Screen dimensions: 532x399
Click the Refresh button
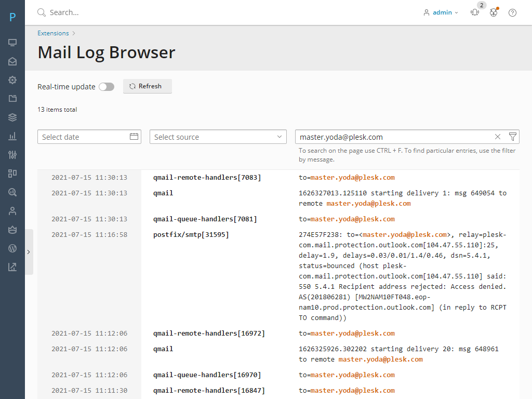147,86
